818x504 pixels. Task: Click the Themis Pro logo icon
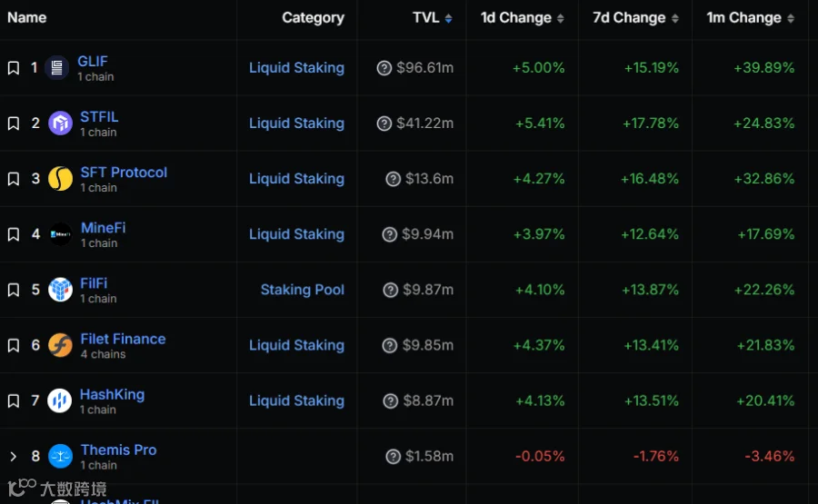pos(60,456)
